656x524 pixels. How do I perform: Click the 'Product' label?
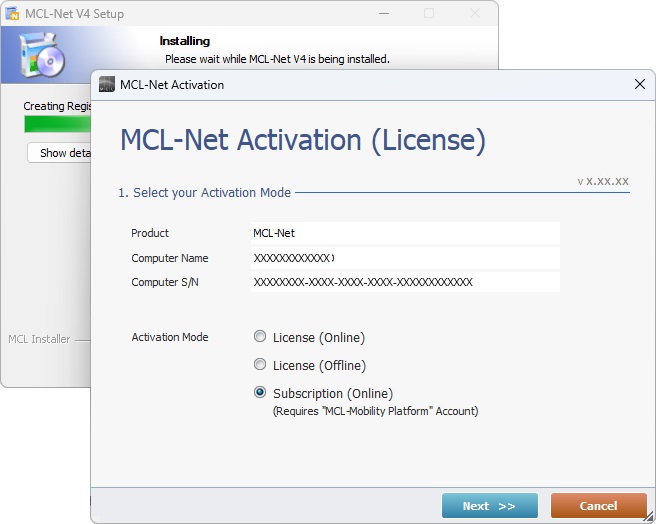(150, 233)
